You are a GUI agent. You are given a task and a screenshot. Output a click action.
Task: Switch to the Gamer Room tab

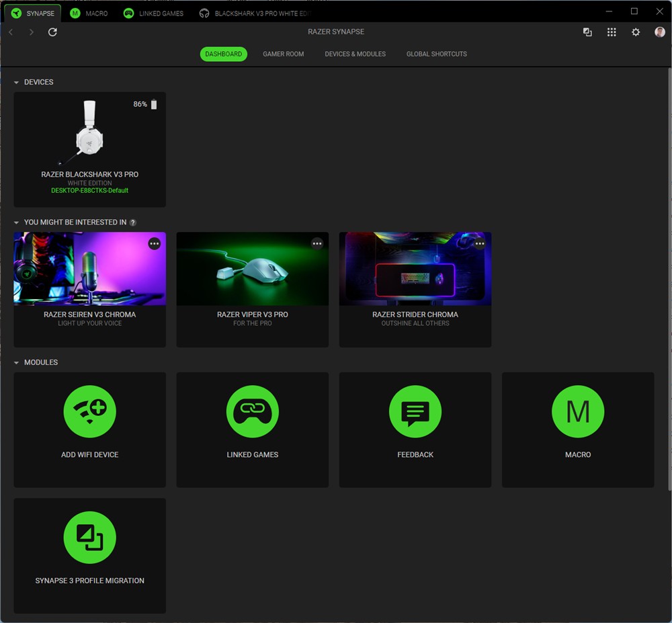[283, 54]
